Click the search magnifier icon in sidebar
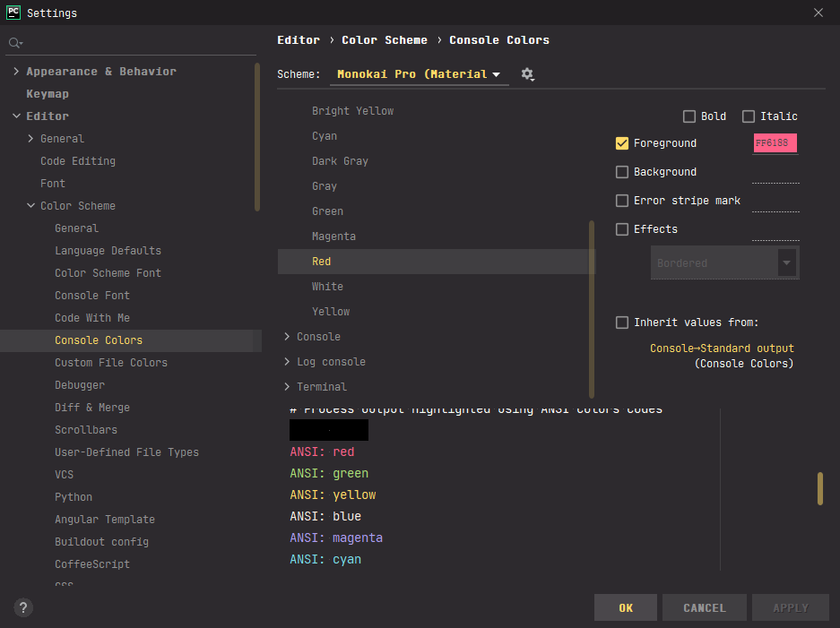 click(x=15, y=43)
